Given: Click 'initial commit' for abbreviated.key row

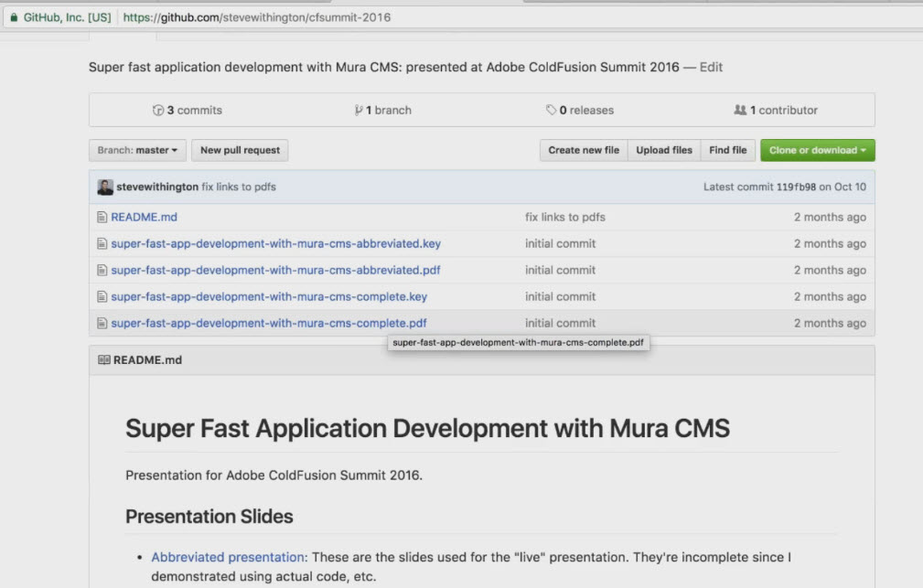Looking at the screenshot, I should [561, 243].
